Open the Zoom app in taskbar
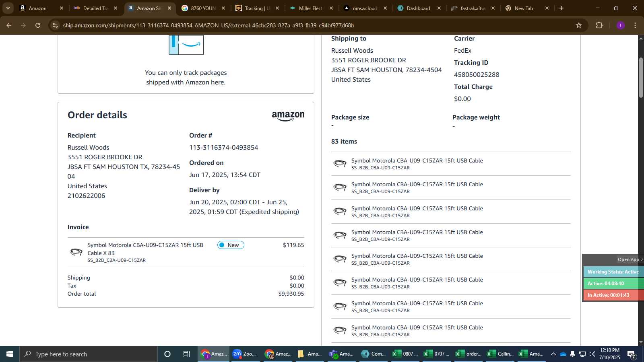 (245, 354)
